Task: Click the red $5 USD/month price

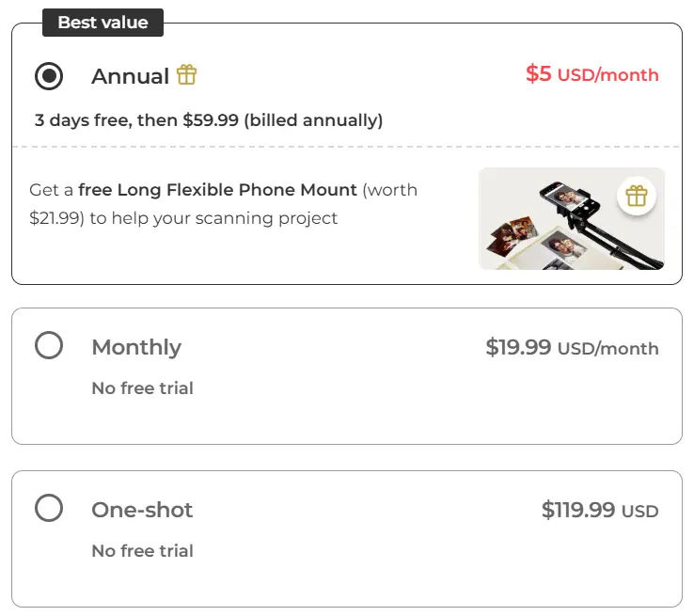Action: [x=591, y=74]
